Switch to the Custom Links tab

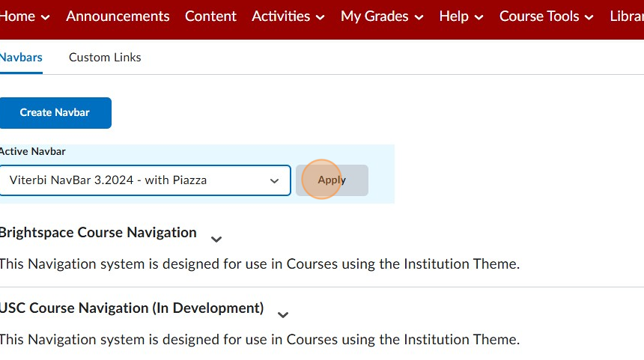(105, 57)
